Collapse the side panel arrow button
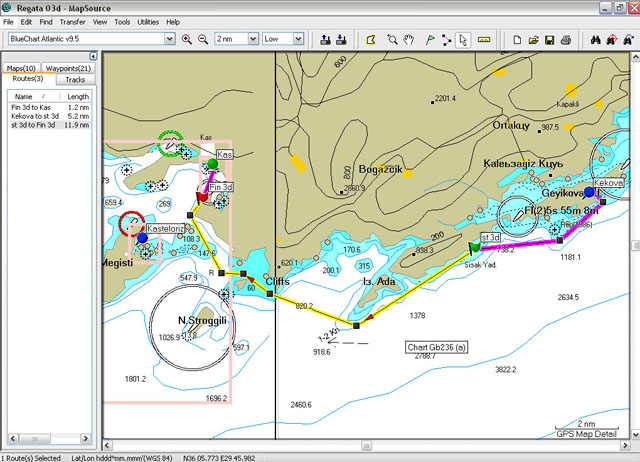 coord(93,56)
